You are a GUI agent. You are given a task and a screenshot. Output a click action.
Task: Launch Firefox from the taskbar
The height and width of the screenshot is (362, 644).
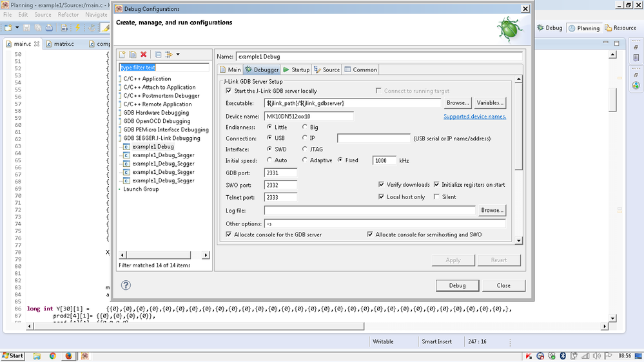pyautogui.click(x=68, y=356)
